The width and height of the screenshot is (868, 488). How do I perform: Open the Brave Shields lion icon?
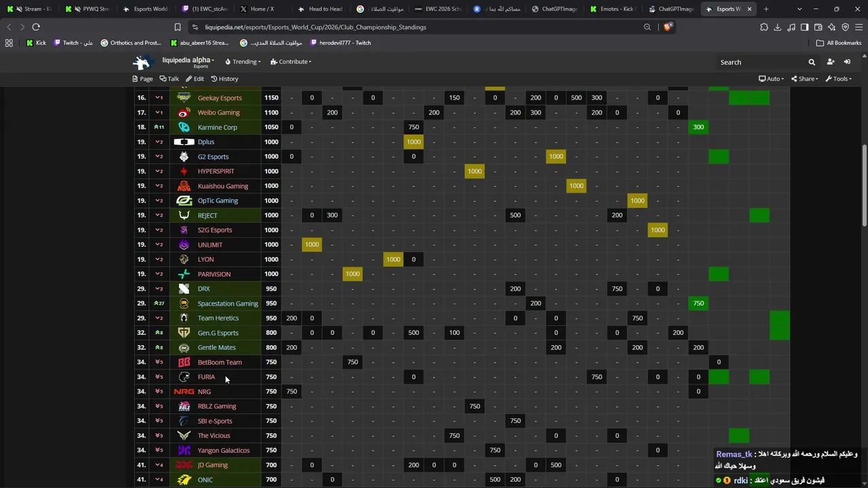coord(668,27)
